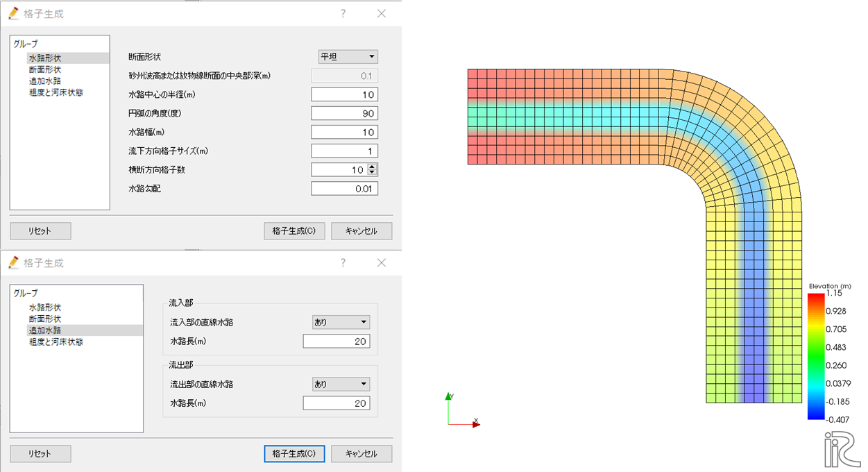Screen dimensions: 868x472
Task: Click キャンセル in the upper dialog
Action: [361, 231]
